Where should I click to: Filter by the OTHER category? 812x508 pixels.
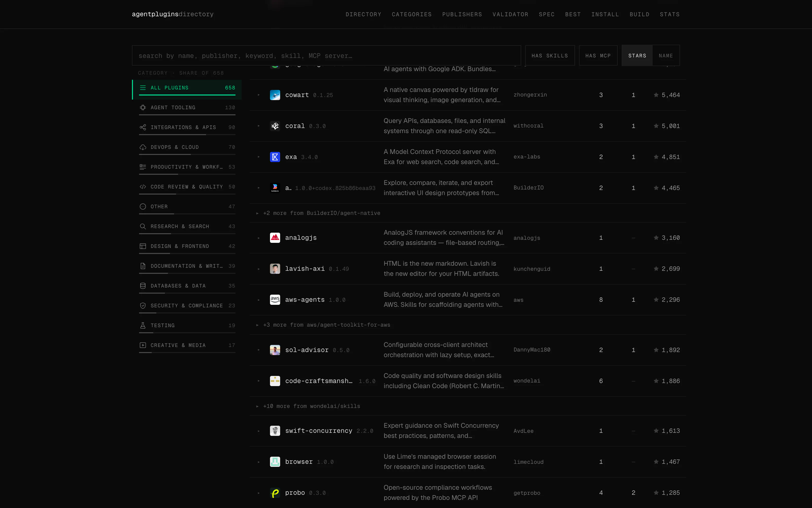point(187,208)
